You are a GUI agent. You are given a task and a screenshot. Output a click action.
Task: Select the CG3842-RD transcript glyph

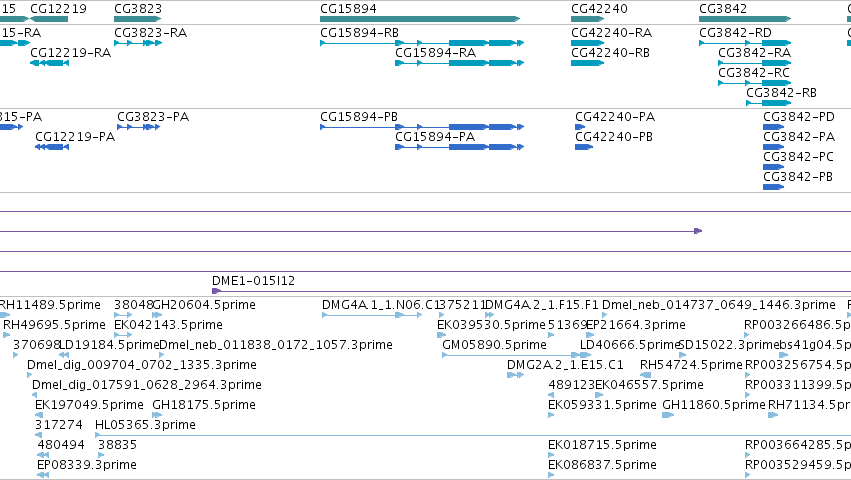(x=745, y=43)
